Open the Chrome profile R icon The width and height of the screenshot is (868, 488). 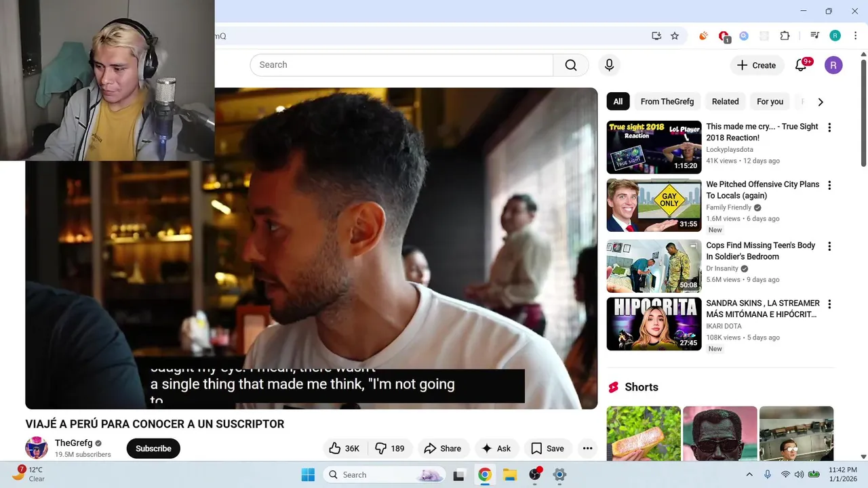point(835,36)
